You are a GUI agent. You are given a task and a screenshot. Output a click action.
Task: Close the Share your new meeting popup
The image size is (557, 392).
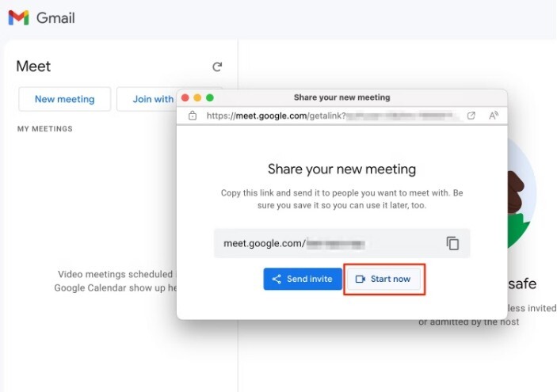click(185, 97)
